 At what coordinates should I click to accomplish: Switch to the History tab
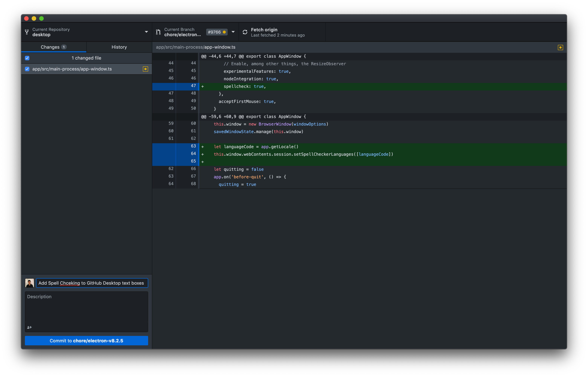[x=119, y=47]
